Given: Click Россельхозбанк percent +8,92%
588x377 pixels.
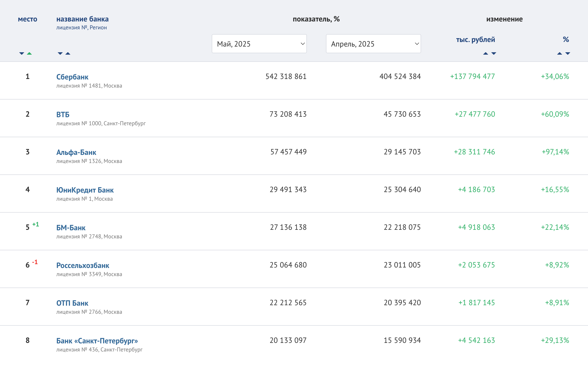Looking at the screenshot, I should 557,265.
